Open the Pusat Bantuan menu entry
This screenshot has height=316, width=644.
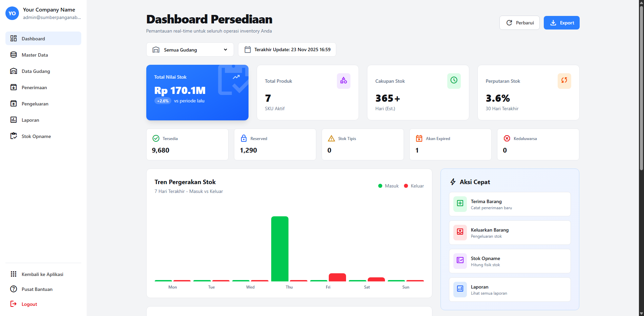[x=37, y=289]
